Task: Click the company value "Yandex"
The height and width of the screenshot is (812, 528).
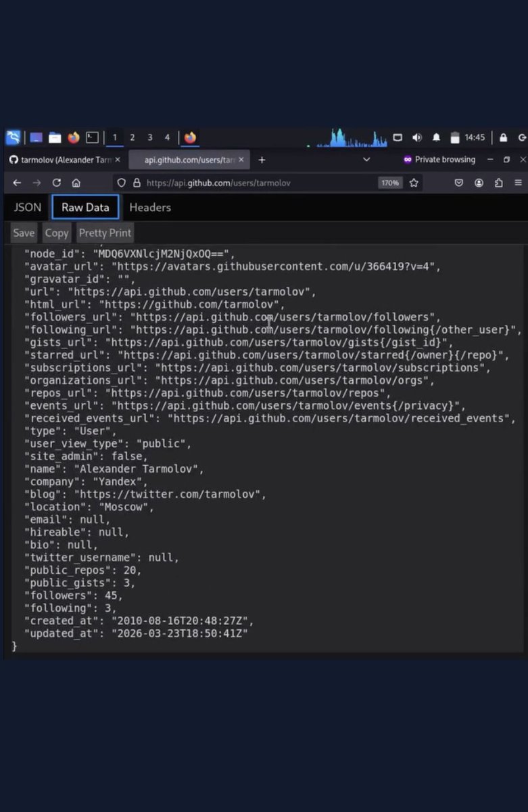Action: [x=117, y=482]
